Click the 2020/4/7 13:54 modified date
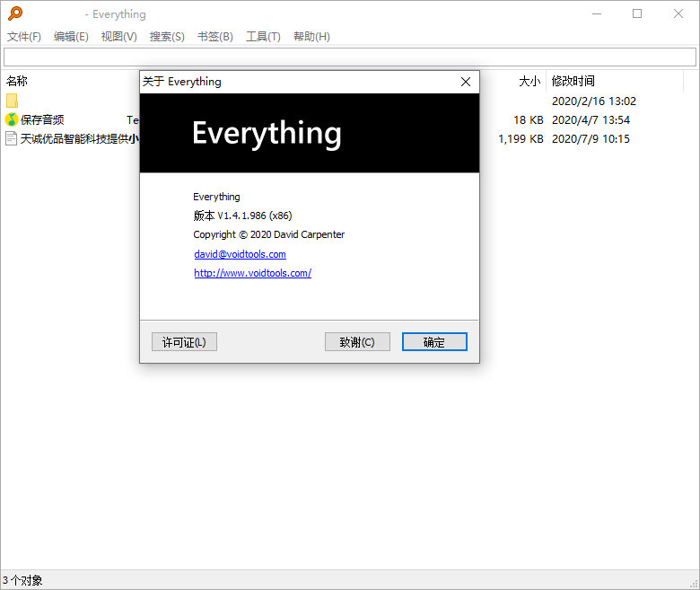 (591, 119)
